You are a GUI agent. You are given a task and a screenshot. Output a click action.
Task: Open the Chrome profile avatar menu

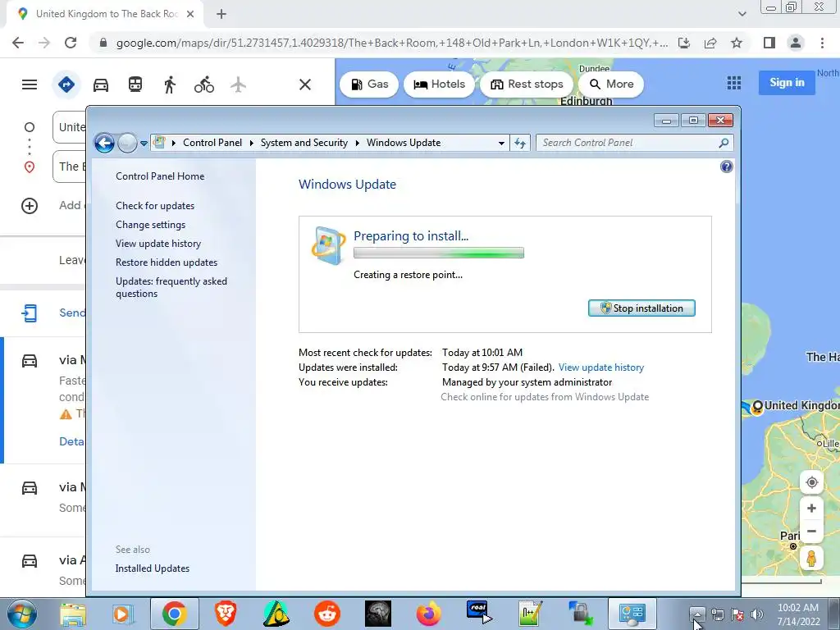(x=796, y=43)
